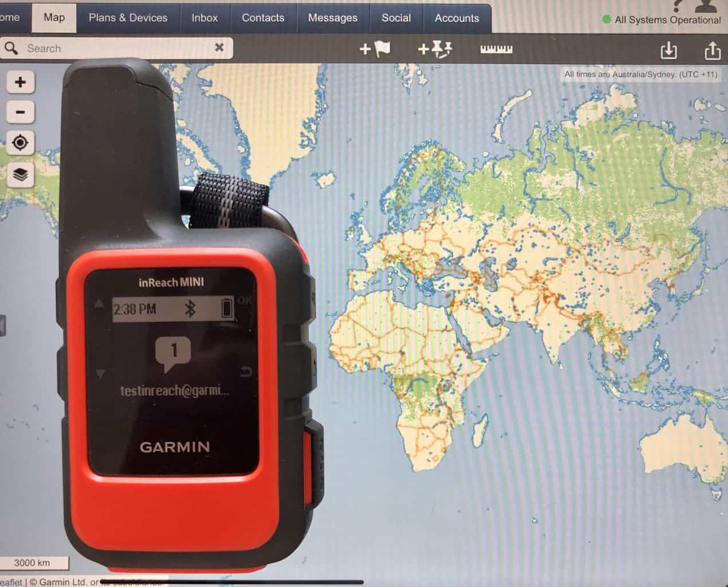The image size is (728, 587).
Task: Open the map layers selector
Action: [21, 174]
